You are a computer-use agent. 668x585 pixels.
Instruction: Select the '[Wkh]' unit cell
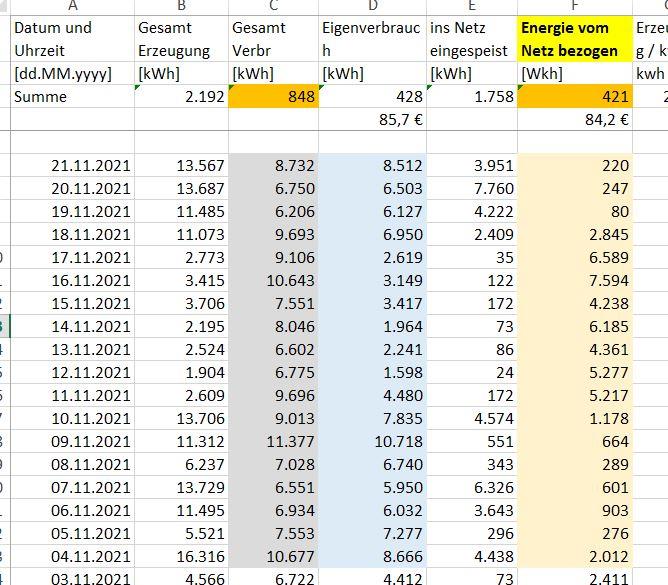575,73
